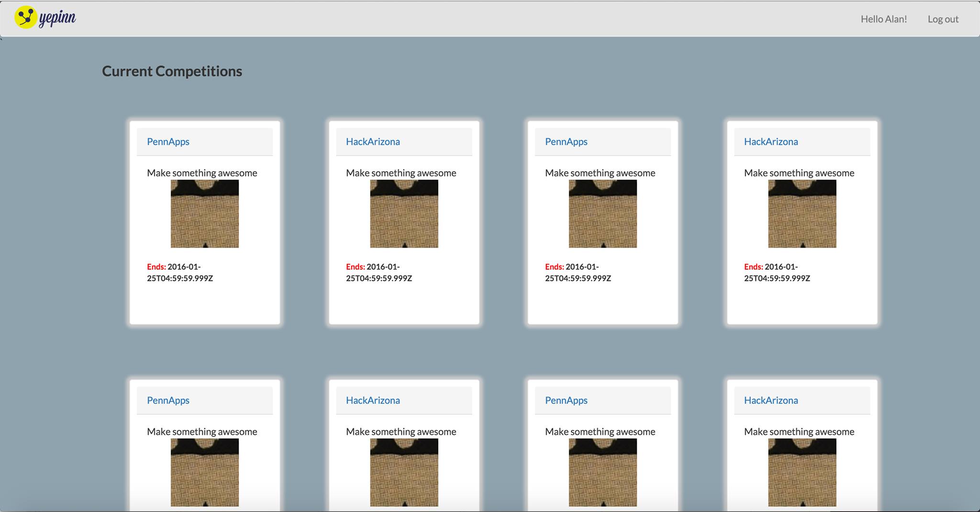The width and height of the screenshot is (980, 512).
Task: Click end date text in second top-row card
Action: (379, 273)
